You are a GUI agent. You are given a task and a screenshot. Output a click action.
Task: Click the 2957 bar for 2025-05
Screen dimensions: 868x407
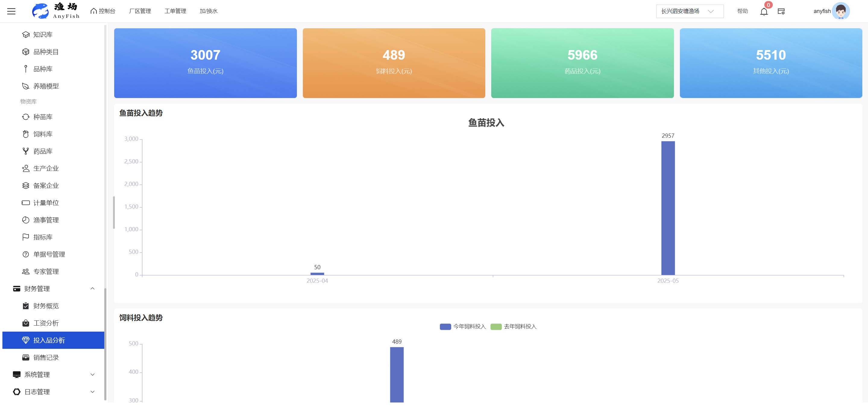pyautogui.click(x=668, y=208)
